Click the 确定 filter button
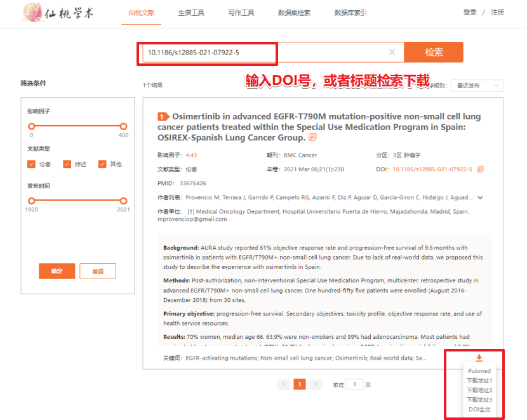 point(57,271)
